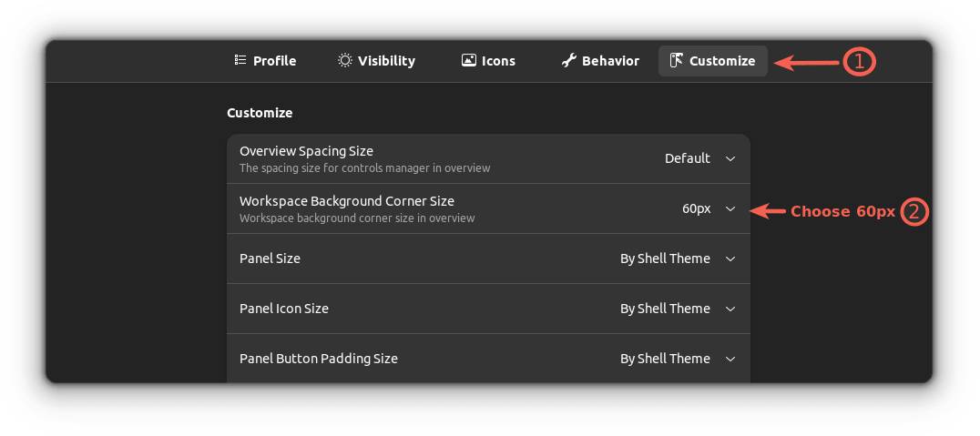
Task: Open Workspace Background Corner Size dropdown
Action: (709, 208)
